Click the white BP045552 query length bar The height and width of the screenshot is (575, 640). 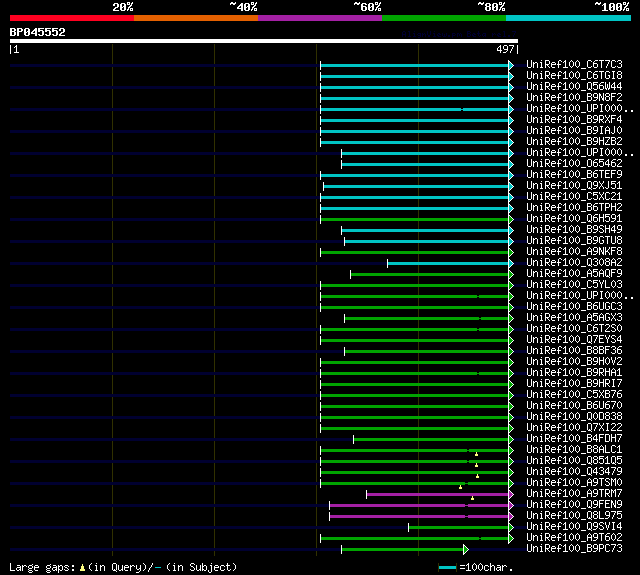click(x=264, y=41)
